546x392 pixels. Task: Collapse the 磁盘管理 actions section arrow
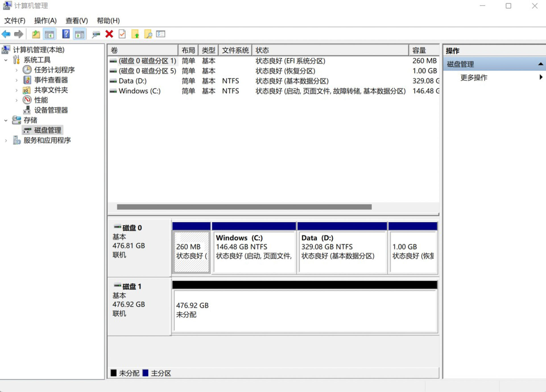click(x=540, y=64)
